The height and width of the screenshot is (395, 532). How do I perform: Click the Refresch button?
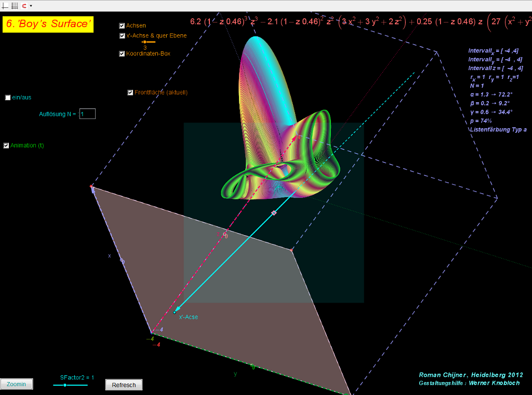pos(124,385)
